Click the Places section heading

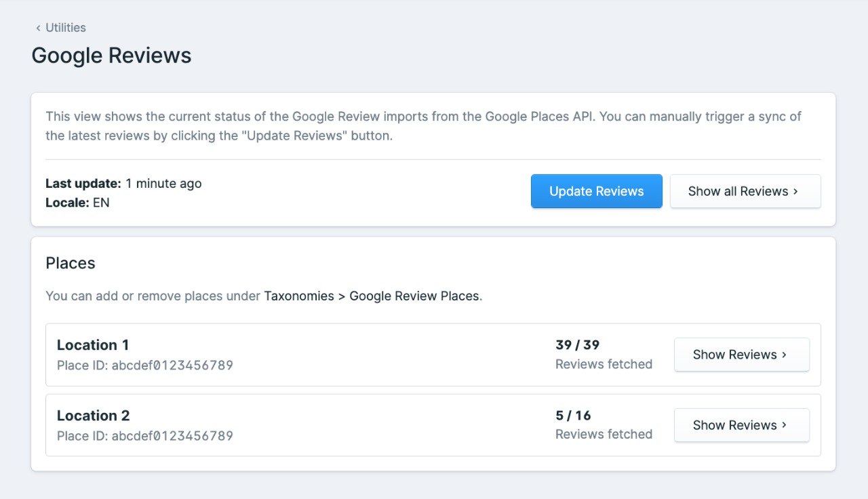click(x=71, y=263)
